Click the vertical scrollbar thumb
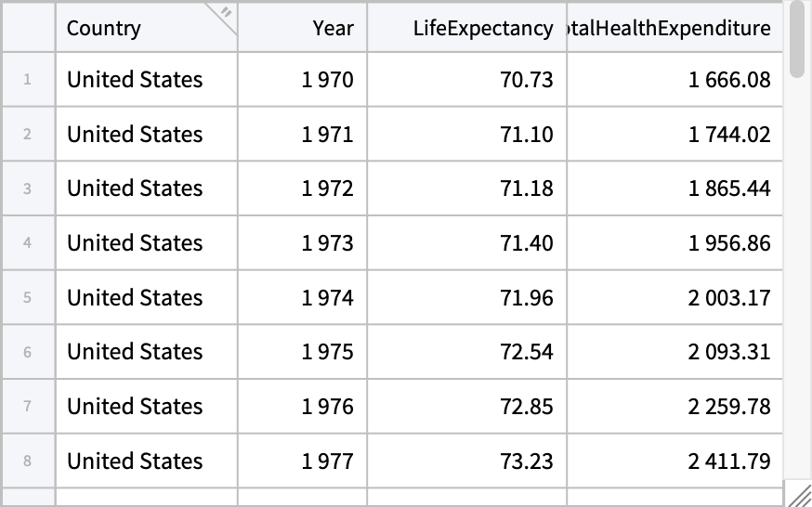The width and height of the screenshot is (812, 507). tap(798, 39)
